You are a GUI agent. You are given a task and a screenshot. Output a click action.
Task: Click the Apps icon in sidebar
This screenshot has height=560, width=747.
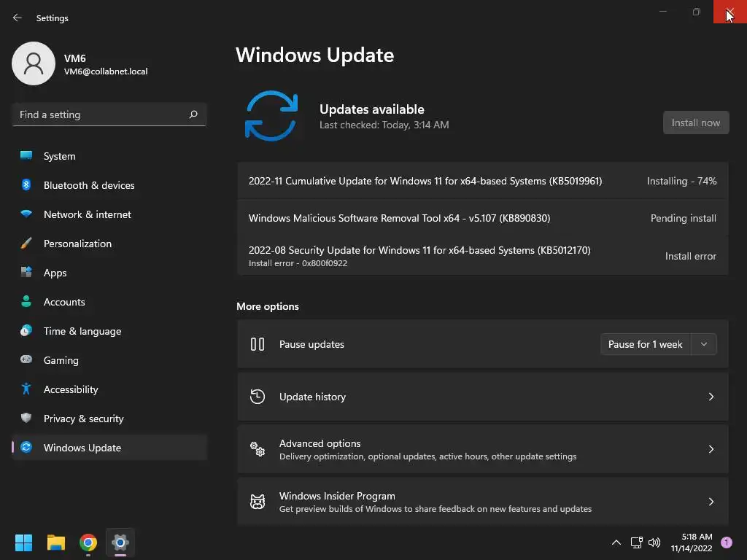[x=26, y=273]
